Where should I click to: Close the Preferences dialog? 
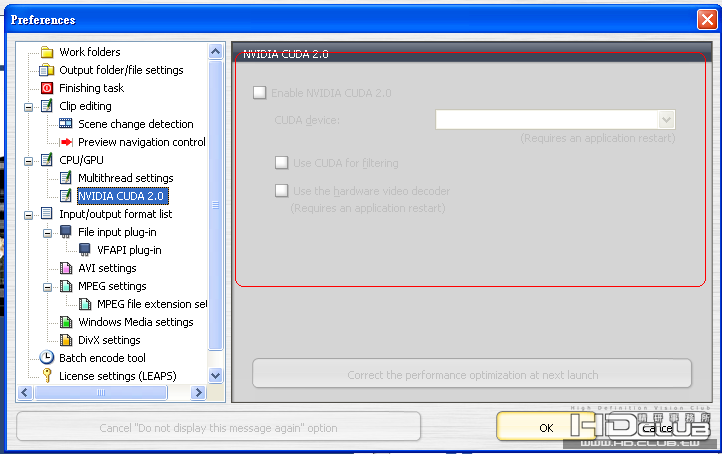707,20
